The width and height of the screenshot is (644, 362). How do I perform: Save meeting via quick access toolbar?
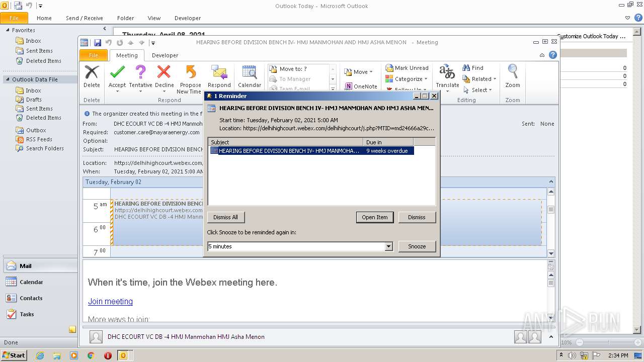[97, 43]
